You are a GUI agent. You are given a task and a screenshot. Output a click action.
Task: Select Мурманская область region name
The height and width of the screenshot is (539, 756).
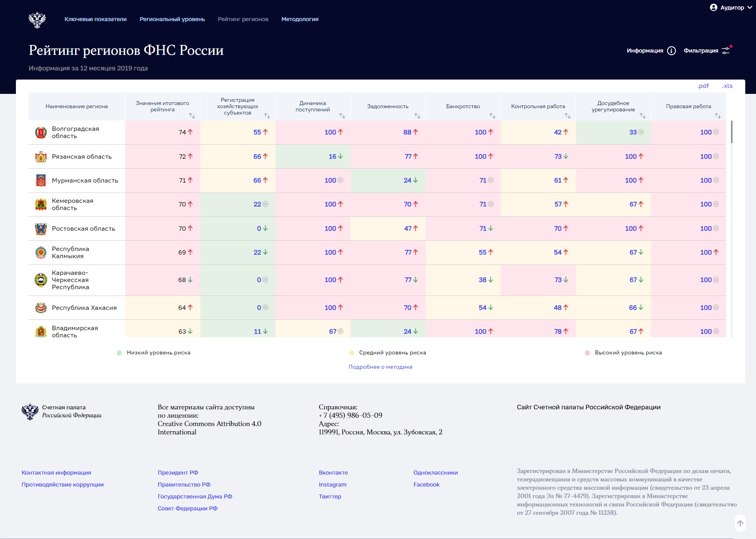[85, 181]
